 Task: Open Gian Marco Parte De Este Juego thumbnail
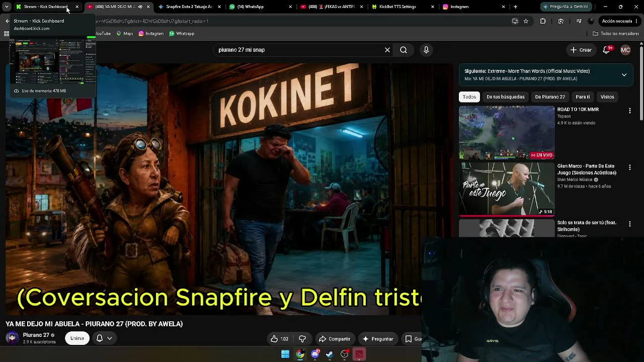(507, 189)
